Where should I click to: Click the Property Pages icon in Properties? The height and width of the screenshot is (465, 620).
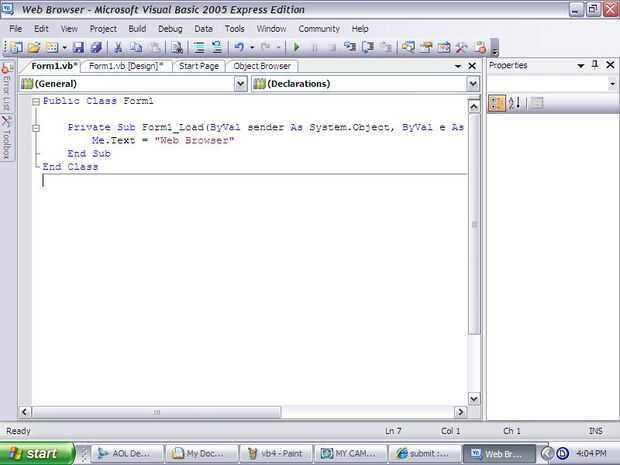pyautogui.click(x=537, y=103)
